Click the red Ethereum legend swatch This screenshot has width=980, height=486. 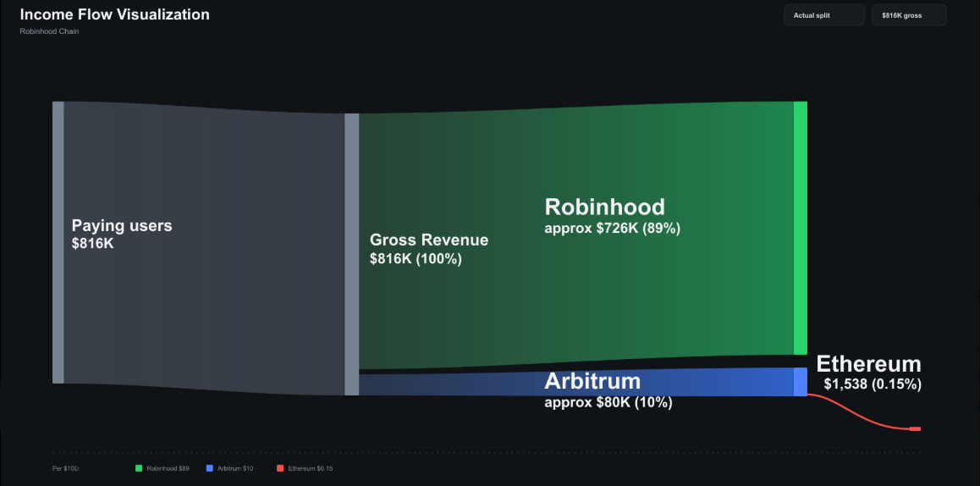[280, 468]
